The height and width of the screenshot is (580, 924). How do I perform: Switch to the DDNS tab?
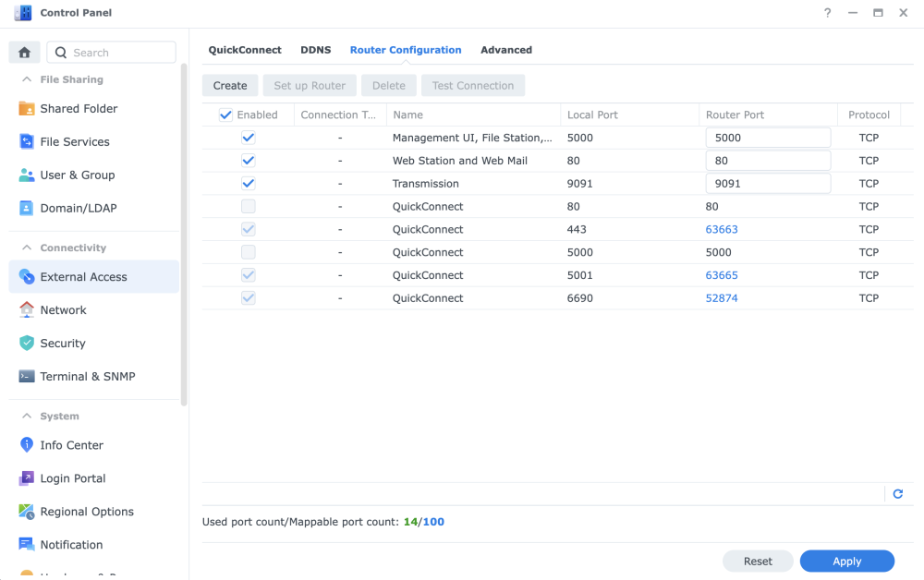click(315, 50)
